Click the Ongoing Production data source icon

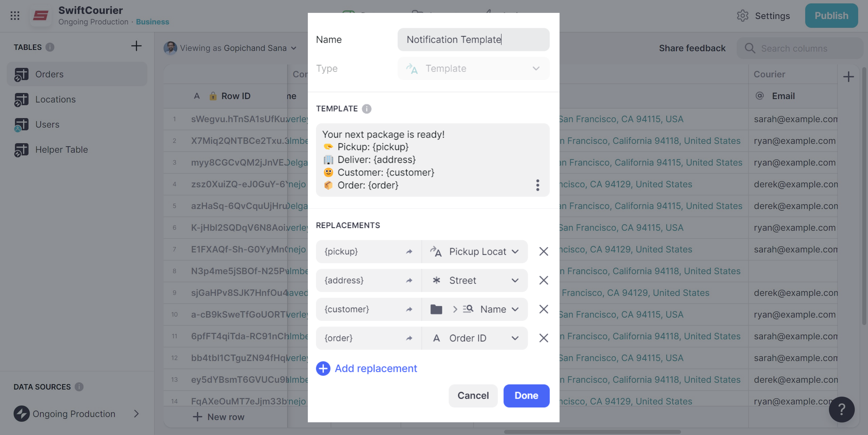pos(21,414)
